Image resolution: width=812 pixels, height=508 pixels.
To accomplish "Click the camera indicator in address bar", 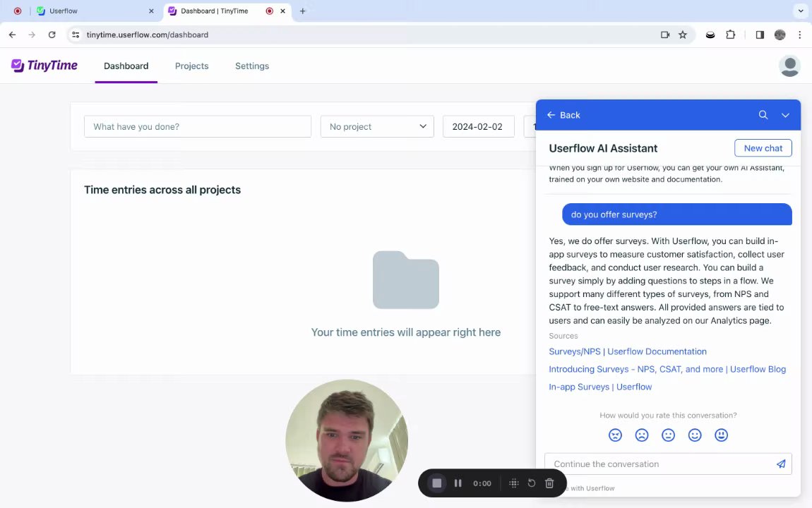I will point(665,35).
